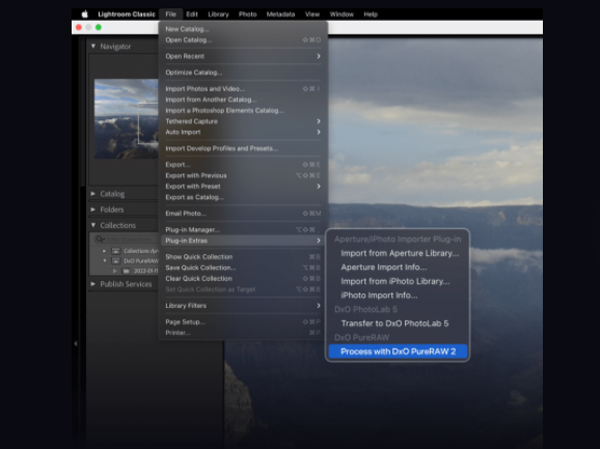Toggle left panel with edge arrow
The width and height of the screenshot is (600, 449).
[x=75, y=344]
